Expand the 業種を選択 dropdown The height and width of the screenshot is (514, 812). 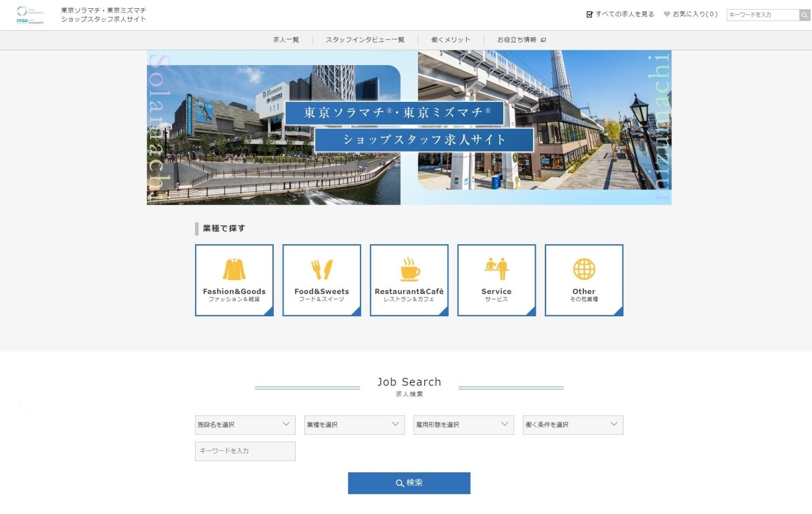(x=354, y=425)
